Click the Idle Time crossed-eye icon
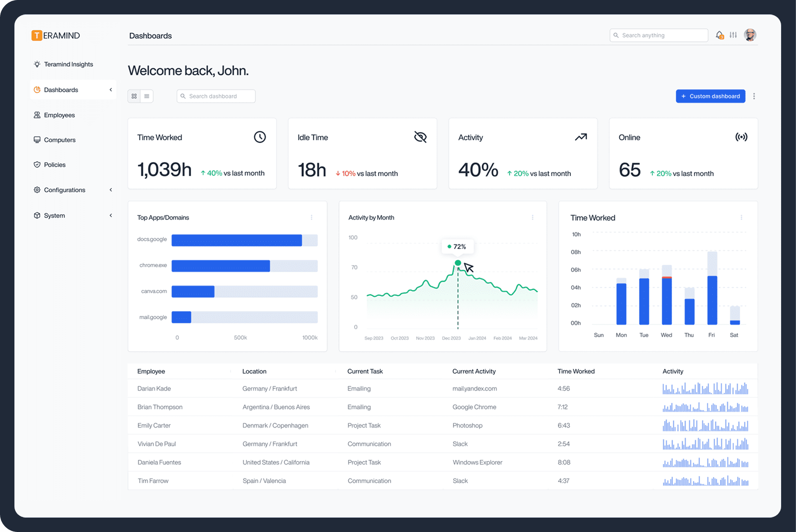Screen dimensions: 796x532 coord(420,137)
